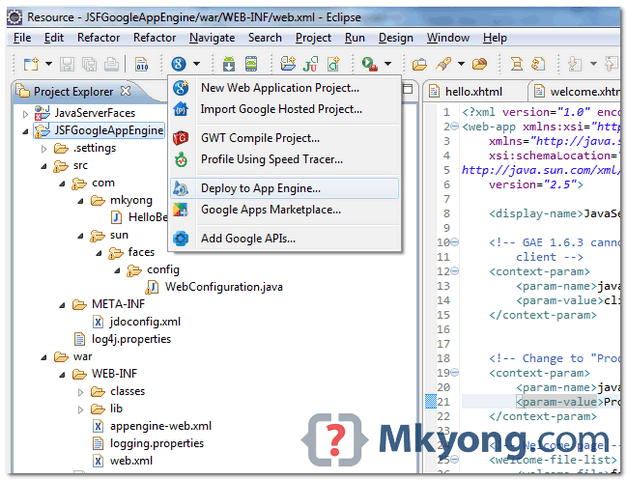Open the External Tools dropdown arrow
The height and width of the screenshot is (480, 627).
388,64
